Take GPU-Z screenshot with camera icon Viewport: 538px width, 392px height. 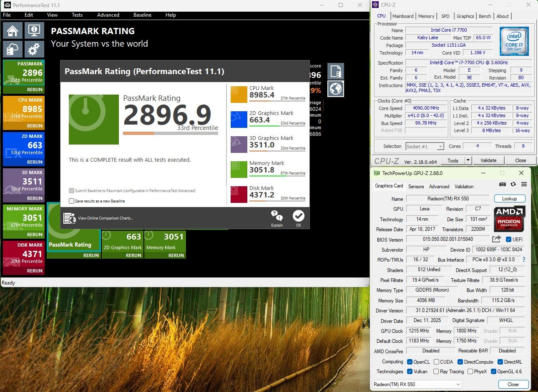(503, 184)
